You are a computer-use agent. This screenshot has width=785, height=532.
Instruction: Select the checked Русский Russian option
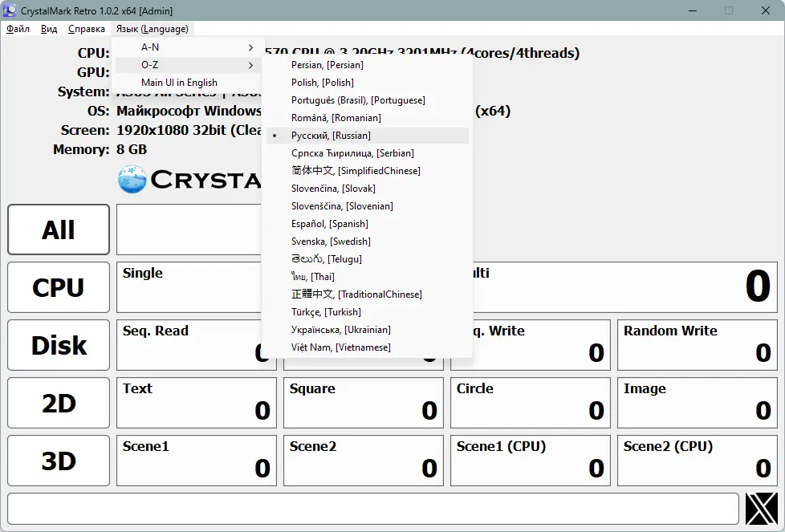pos(368,136)
